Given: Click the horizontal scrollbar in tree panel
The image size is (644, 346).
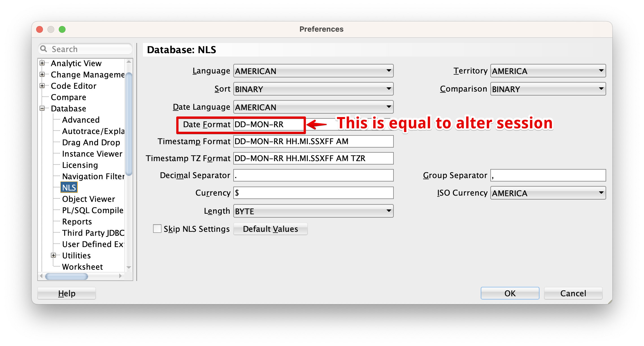Looking at the screenshot, I should [x=67, y=276].
